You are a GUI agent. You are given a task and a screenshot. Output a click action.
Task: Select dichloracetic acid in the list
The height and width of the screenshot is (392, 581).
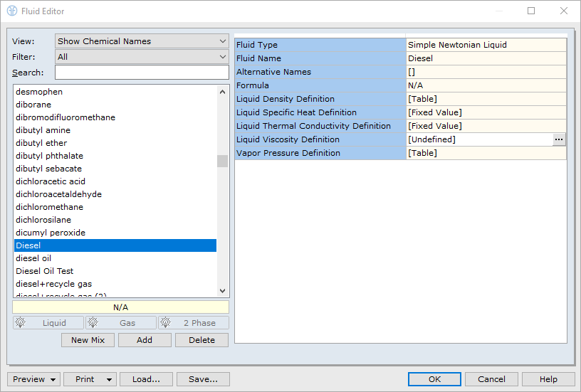[115, 181]
